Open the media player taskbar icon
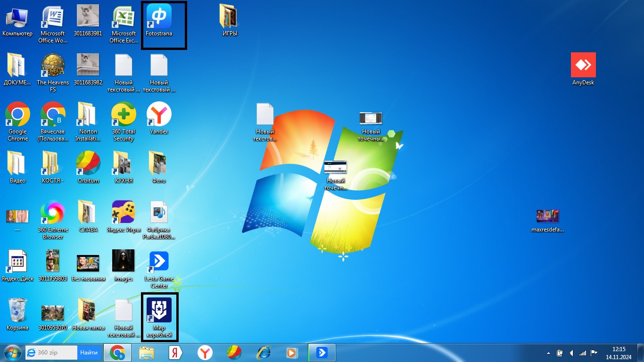The width and height of the screenshot is (644, 362). (293, 353)
